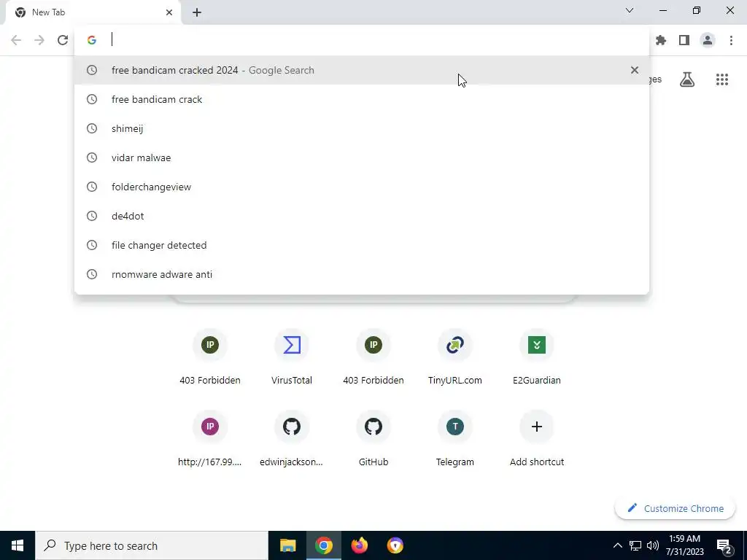Select 'folderchangeview' suggestion
Viewport: 747px width, 560px height.
[362, 187]
